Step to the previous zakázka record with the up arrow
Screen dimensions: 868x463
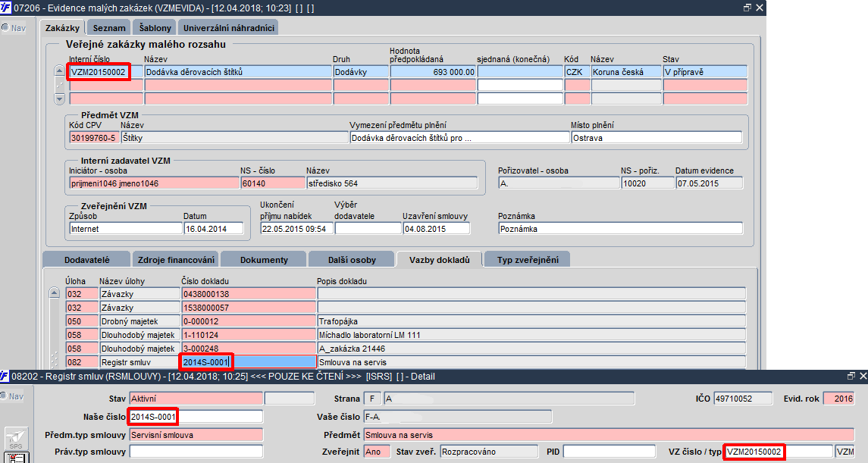point(60,71)
